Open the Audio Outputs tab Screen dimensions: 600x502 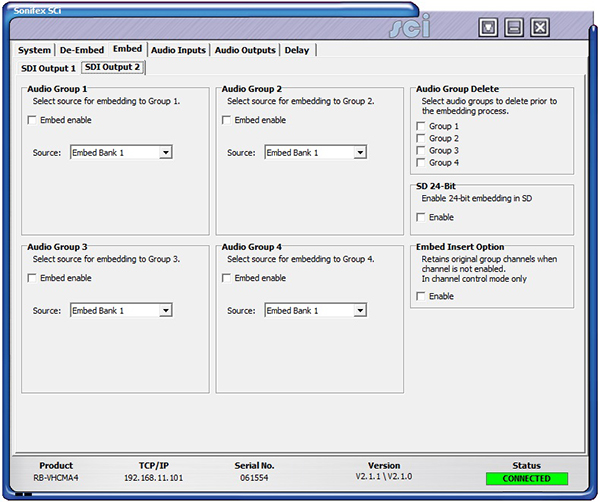(x=245, y=50)
